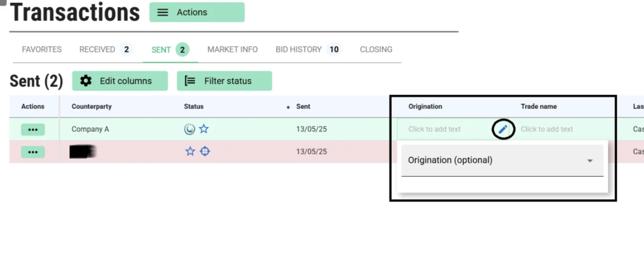Click the pencil edit icon in Origination cell
This screenshot has width=644, height=266.
503,129
